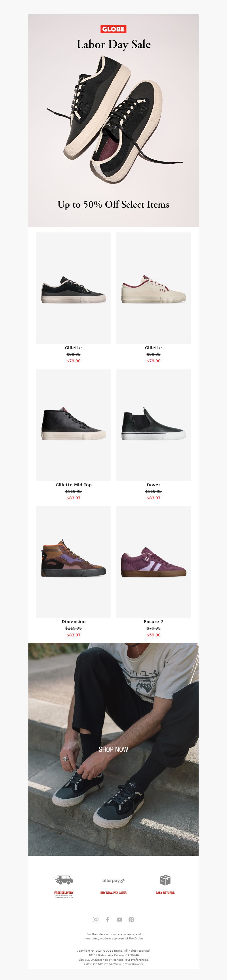The width and height of the screenshot is (227, 980).
Task: Open the YouTube icon link
Action: point(119,920)
